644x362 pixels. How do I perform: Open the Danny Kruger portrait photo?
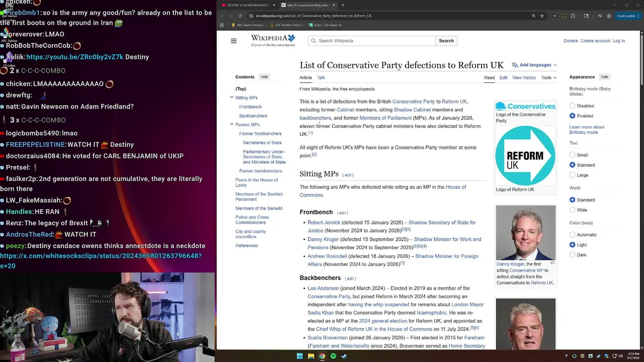tap(525, 232)
